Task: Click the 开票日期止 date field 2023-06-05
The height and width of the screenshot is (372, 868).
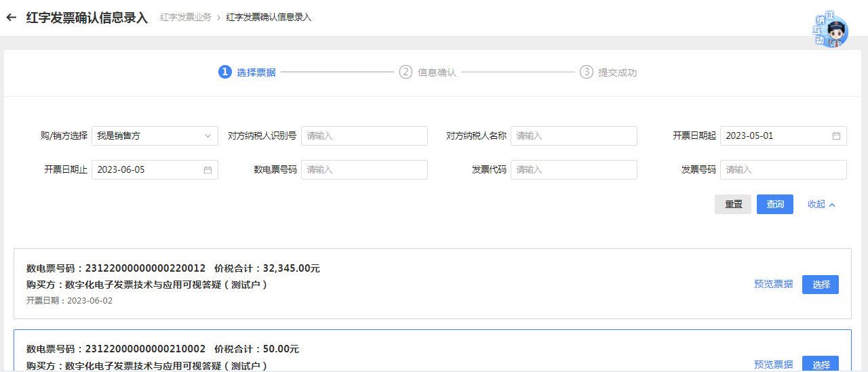Action: [155, 170]
